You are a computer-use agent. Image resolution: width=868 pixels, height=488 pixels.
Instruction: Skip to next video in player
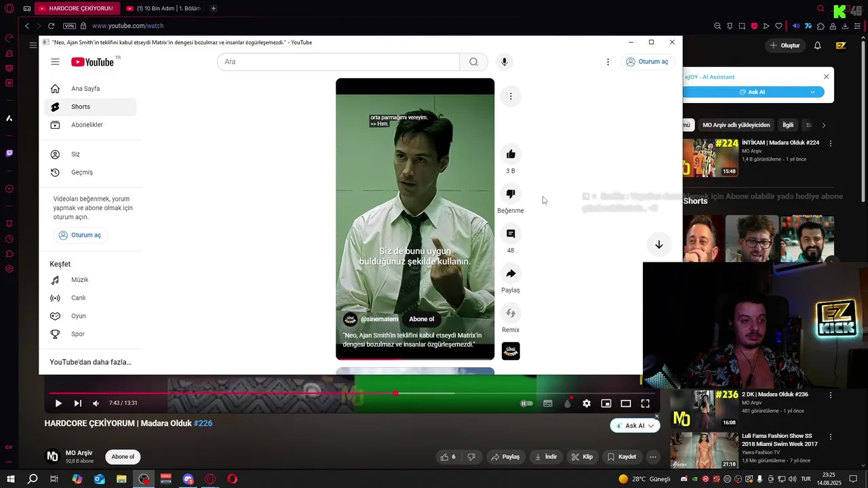tap(77, 403)
